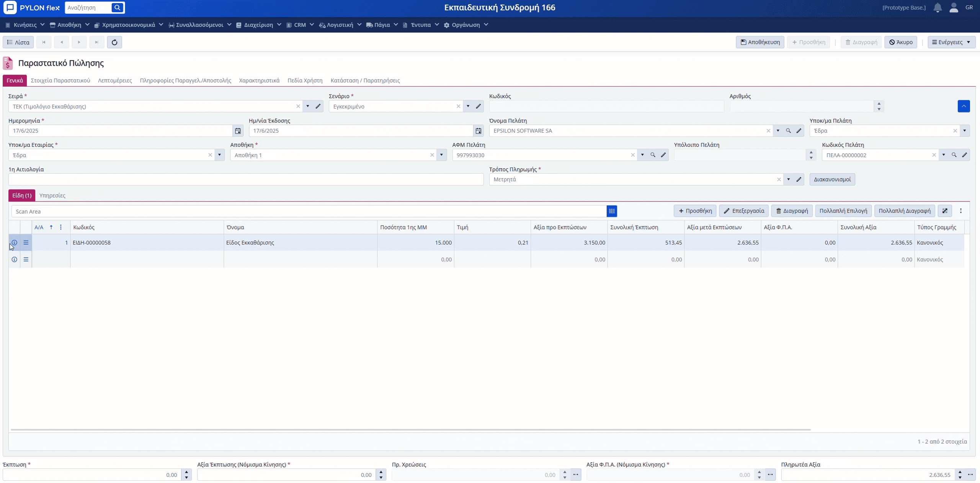Click the Λίστα button
980x483 pixels.
pyautogui.click(x=18, y=42)
